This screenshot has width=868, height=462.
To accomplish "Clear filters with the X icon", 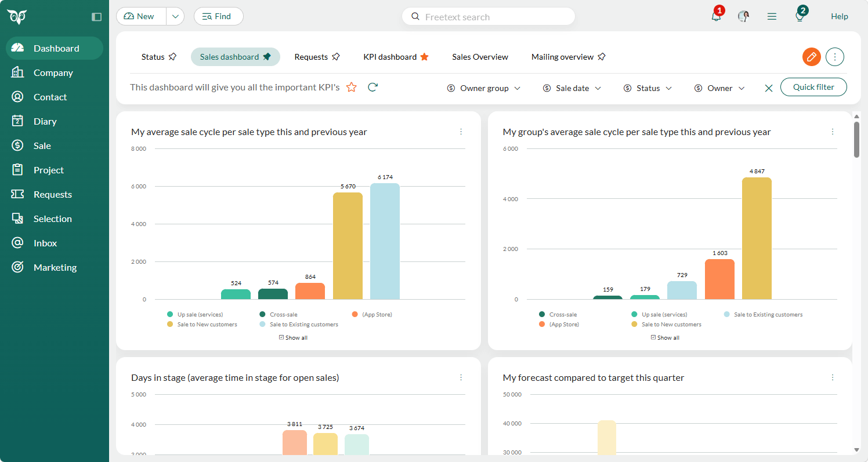I will tap(769, 88).
